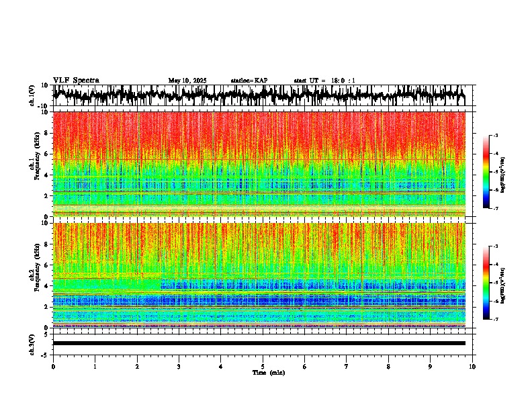
Task: Click the "0" tick on the Time axis
Action: (x=53, y=367)
